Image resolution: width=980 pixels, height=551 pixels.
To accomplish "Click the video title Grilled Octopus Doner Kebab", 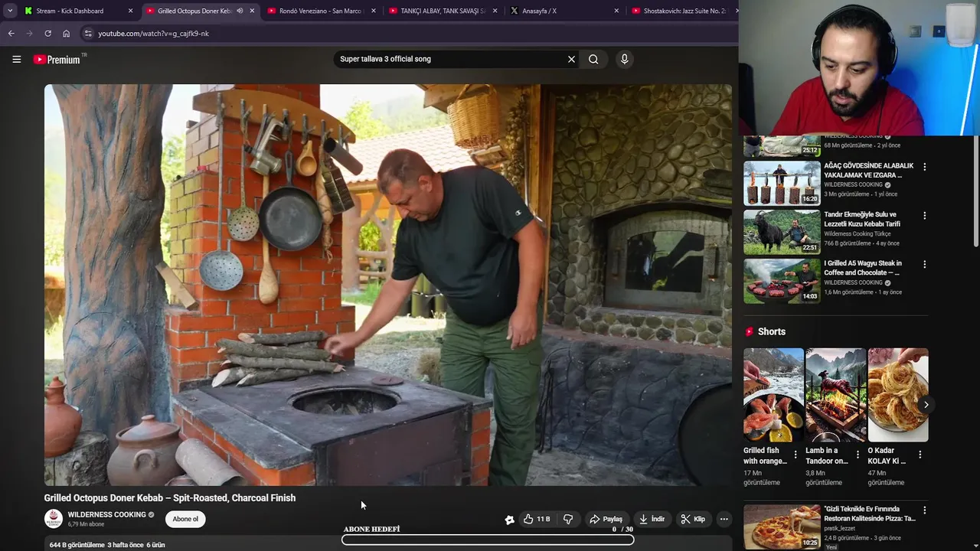I will (x=170, y=497).
